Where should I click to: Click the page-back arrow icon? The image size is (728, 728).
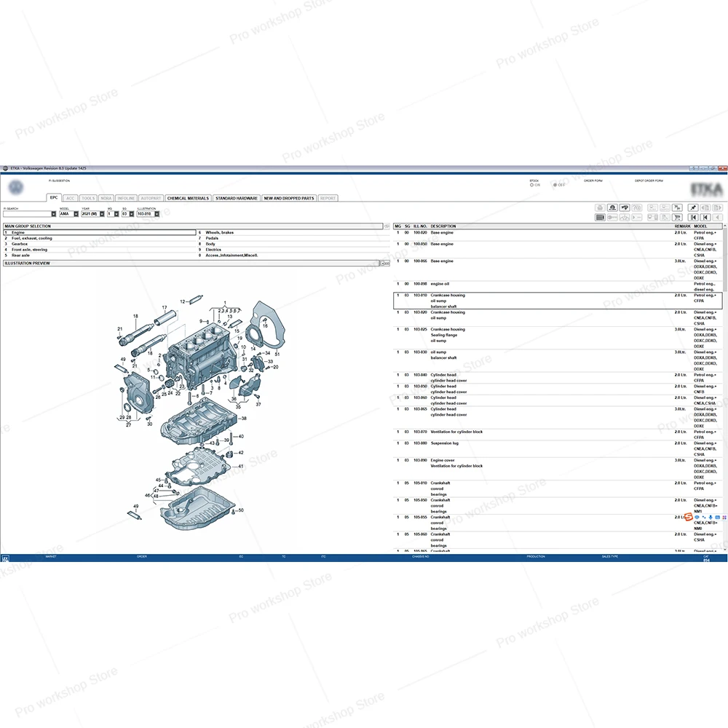tap(705, 207)
